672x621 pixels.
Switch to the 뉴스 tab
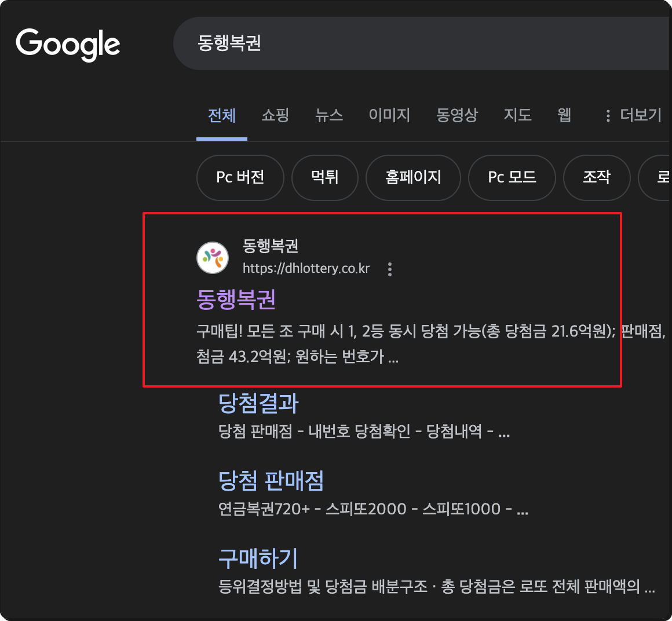[x=328, y=115]
